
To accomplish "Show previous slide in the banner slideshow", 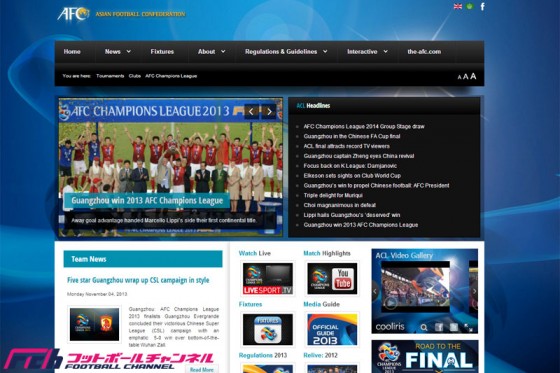I will pyautogui.click(x=251, y=112).
